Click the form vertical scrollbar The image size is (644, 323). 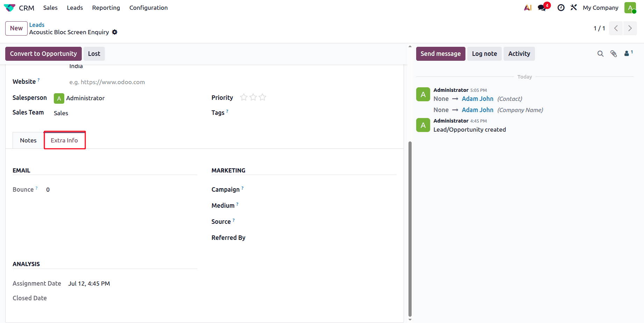(410, 229)
